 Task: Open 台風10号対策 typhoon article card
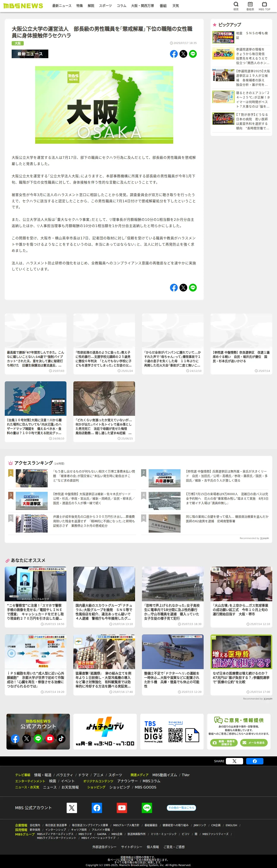(35, 411)
